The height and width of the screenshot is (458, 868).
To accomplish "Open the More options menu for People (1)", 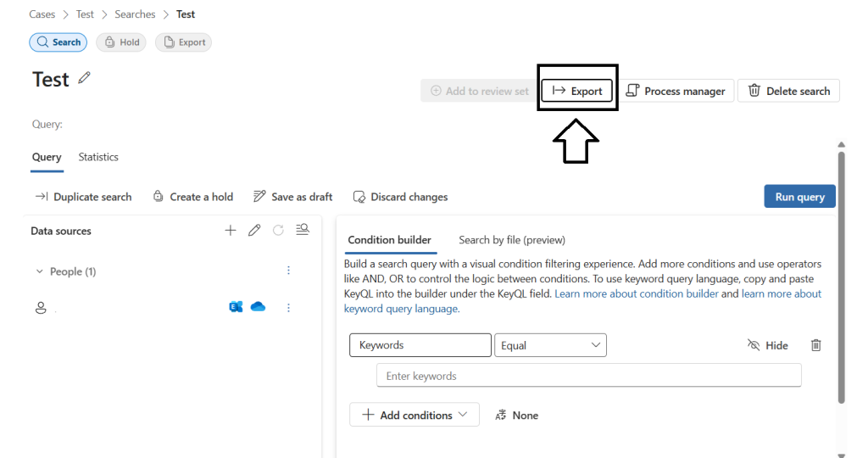I will tap(288, 271).
